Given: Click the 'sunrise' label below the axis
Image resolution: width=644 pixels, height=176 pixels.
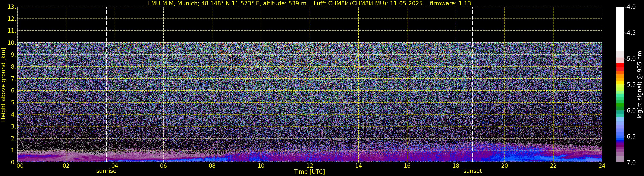Looking at the screenshot, I should [106, 171].
